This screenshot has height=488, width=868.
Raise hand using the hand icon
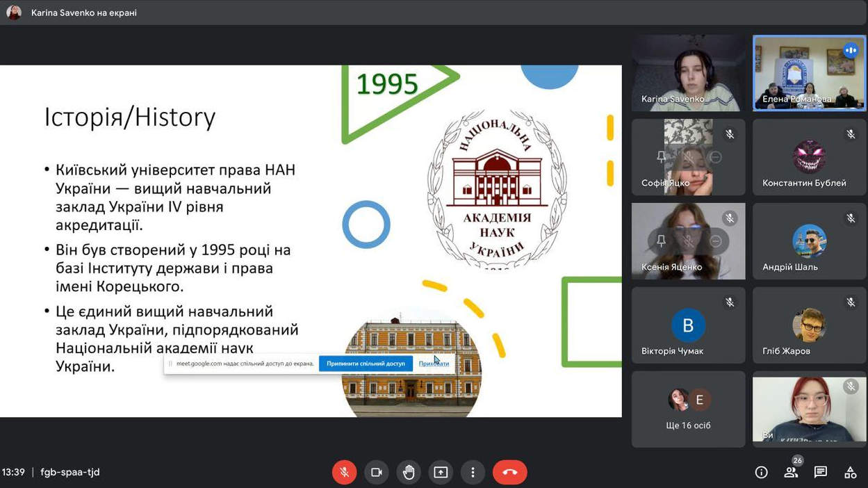pyautogui.click(x=409, y=472)
